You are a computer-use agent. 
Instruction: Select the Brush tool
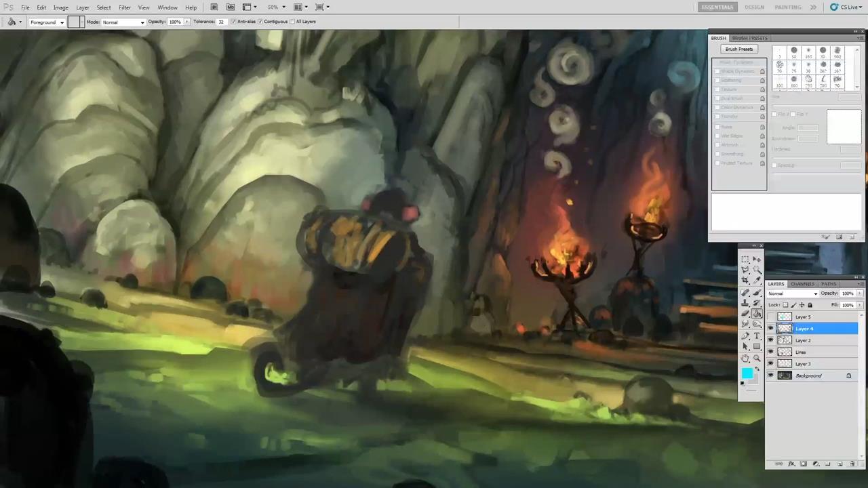(x=757, y=292)
